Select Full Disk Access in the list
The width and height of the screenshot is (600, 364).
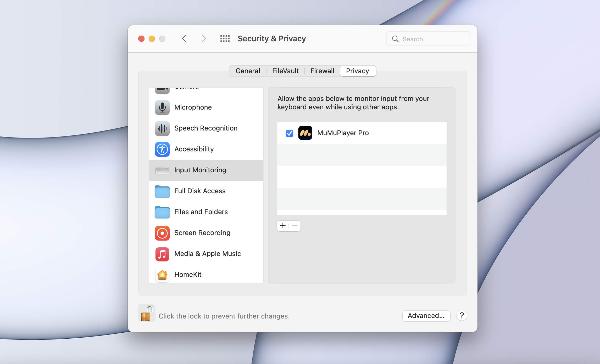[199, 191]
